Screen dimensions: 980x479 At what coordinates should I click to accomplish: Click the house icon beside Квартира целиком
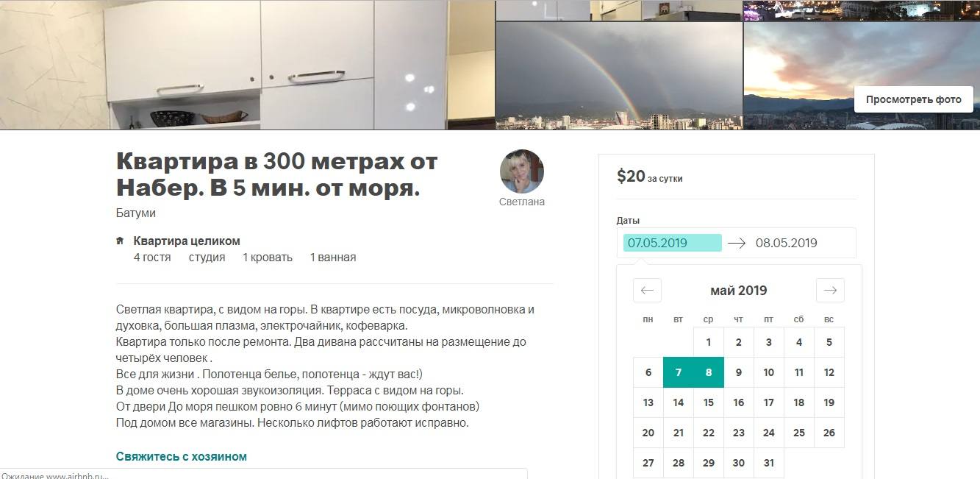[x=120, y=241]
